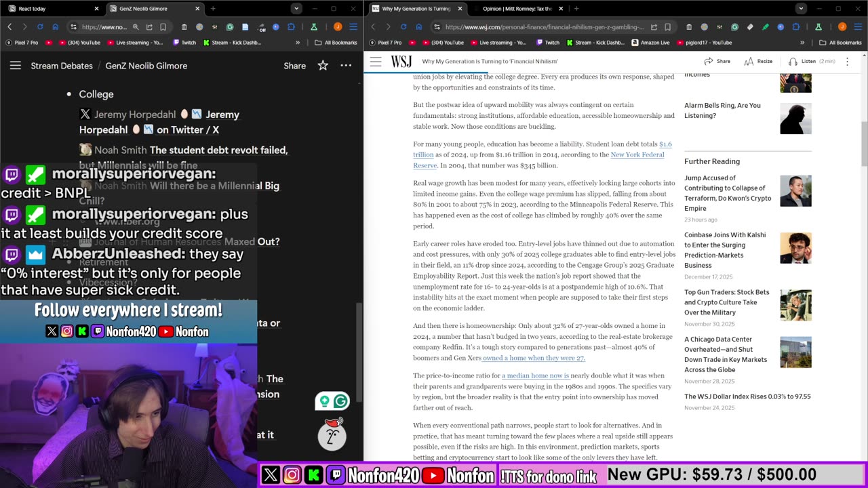Open left browser main menu
Screen dimensions: 868x488
[353, 27]
